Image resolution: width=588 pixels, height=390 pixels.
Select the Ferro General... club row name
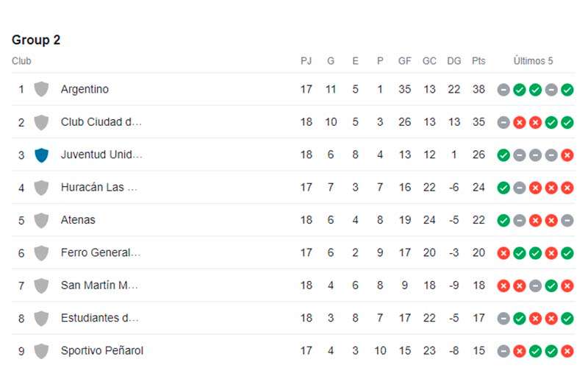coord(101,252)
